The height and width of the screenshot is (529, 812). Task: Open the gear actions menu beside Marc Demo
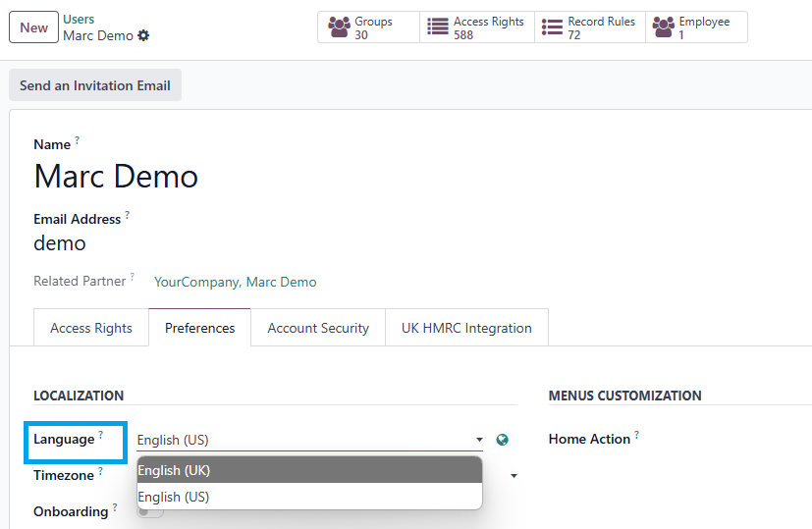[143, 35]
